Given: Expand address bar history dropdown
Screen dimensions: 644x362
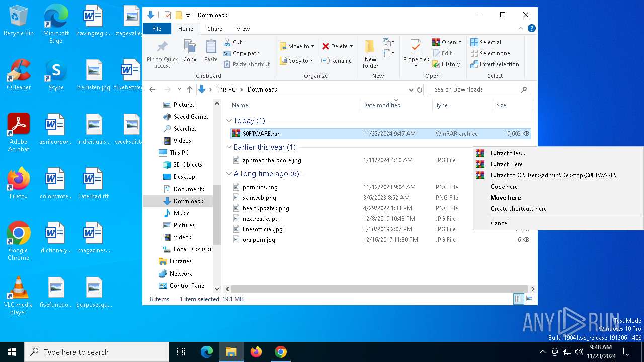Looking at the screenshot, I should [x=411, y=89].
